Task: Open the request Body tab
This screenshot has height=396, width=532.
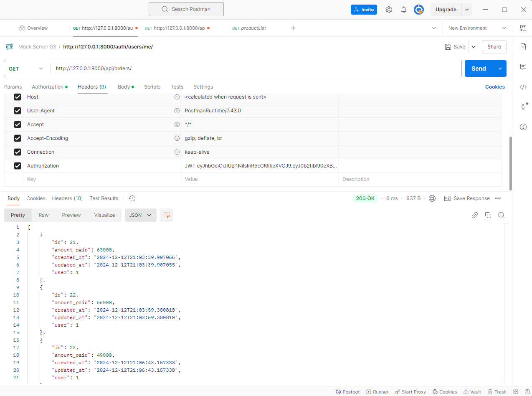Action: (126, 87)
